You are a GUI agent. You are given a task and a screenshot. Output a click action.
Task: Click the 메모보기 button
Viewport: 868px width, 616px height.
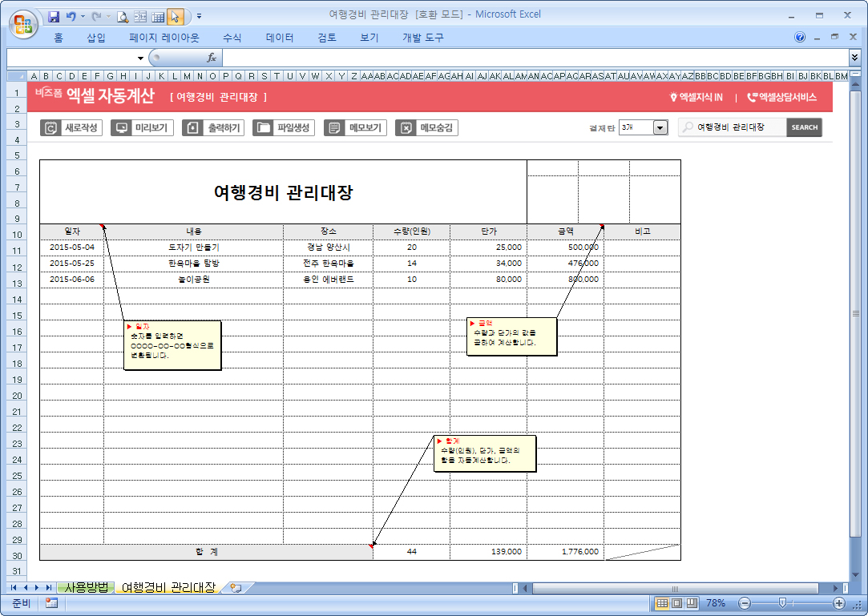355,128
